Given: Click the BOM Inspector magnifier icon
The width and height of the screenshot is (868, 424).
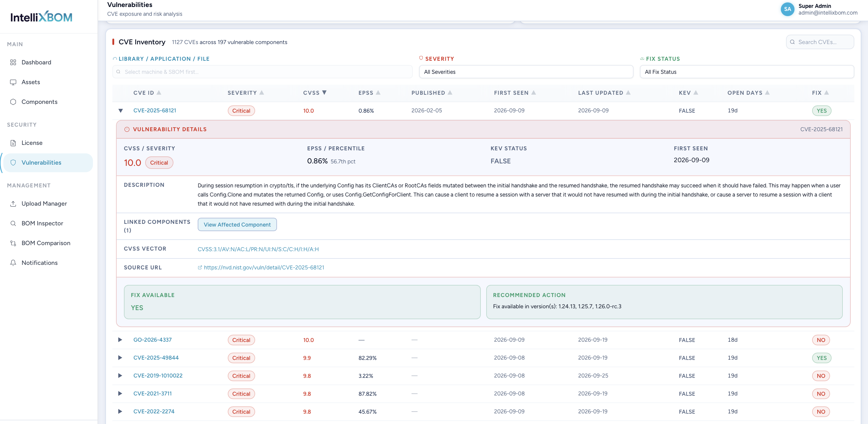Looking at the screenshot, I should 13,224.
